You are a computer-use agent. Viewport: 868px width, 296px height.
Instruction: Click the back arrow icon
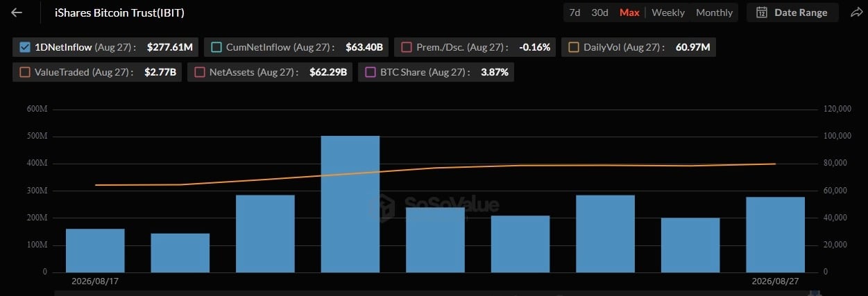tap(17, 12)
